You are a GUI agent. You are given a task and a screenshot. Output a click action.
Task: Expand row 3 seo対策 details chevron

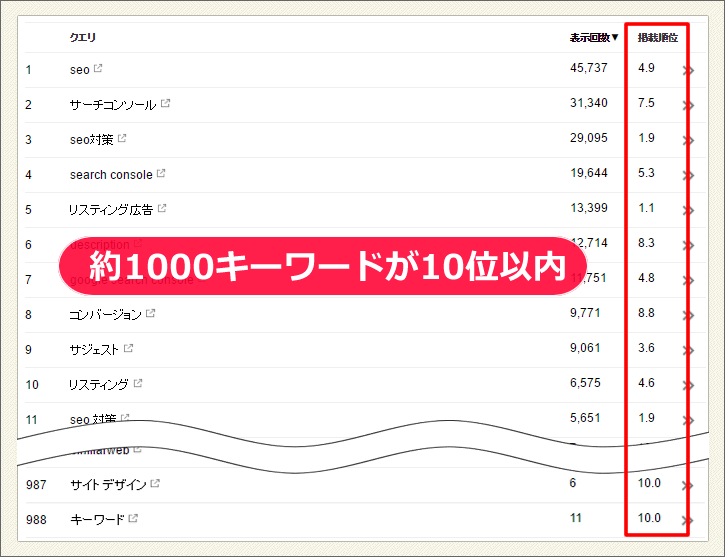(x=688, y=141)
